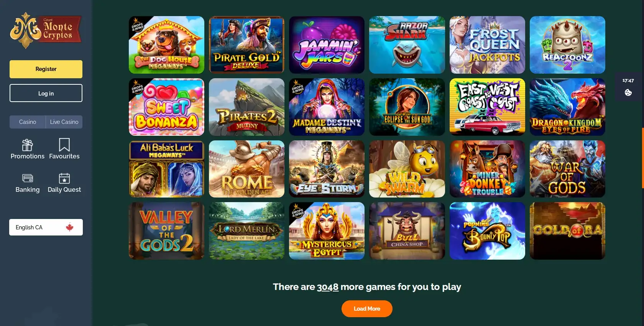The width and height of the screenshot is (644, 326).
Task: Open the Banking card icon
Action: [28, 178]
